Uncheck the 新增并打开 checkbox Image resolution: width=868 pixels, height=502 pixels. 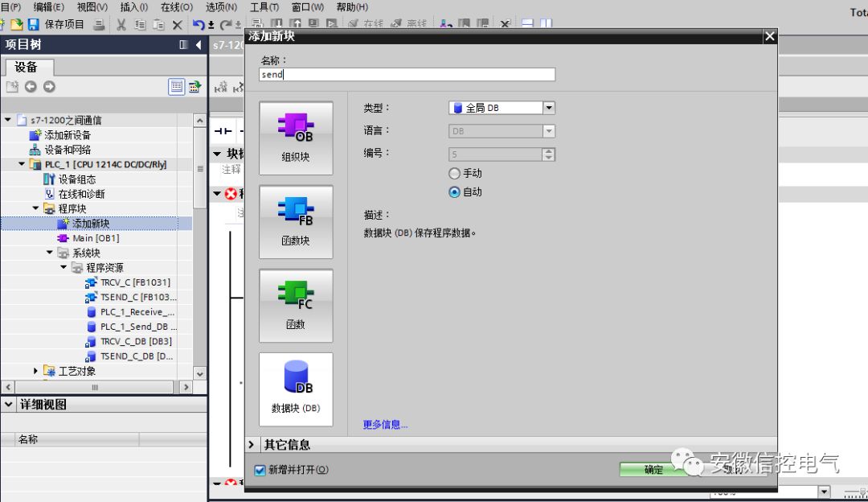point(259,469)
